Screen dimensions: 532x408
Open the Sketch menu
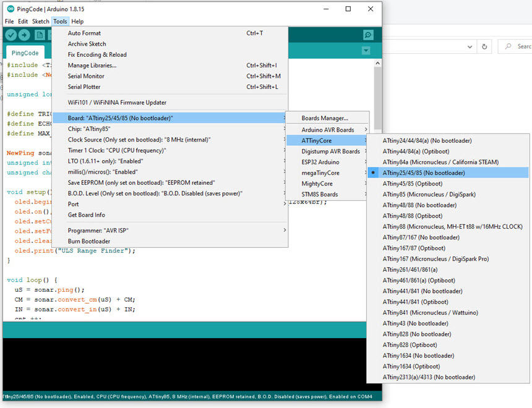coord(41,22)
